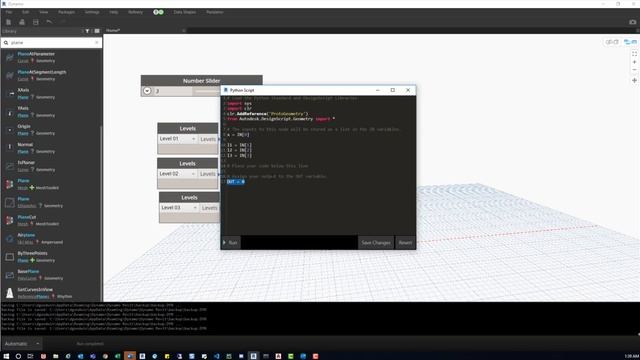
Task: Click the New file icon in the toolbar
Action: (x=8, y=22)
